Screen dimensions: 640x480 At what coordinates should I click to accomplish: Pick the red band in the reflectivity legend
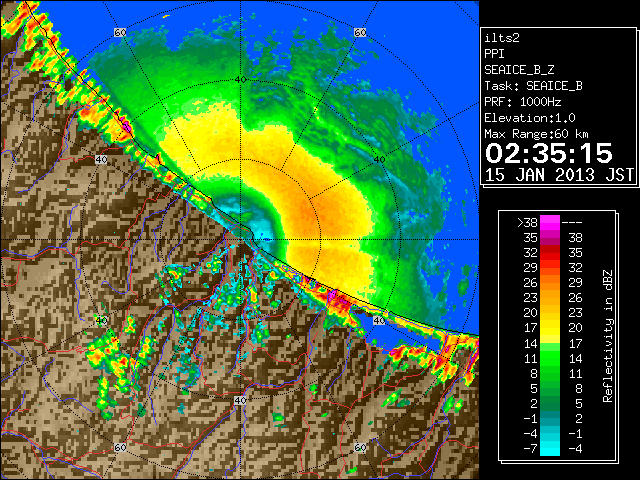pos(550,253)
